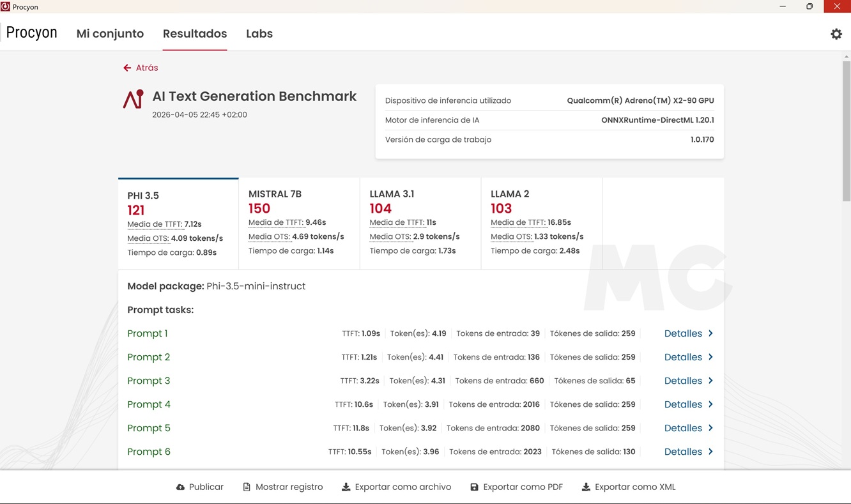
Task: Click the Publicar cloud upload icon
Action: pyautogui.click(x=180, y=487)
